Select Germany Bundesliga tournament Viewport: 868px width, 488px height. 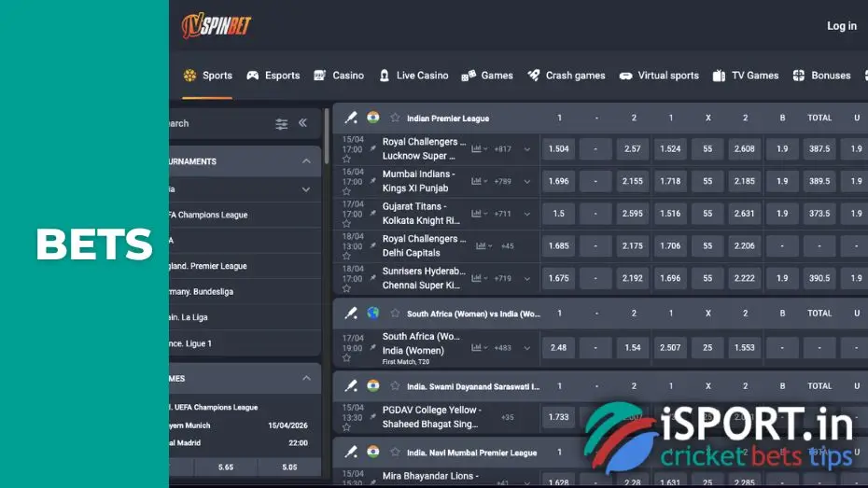coord(245,291)
